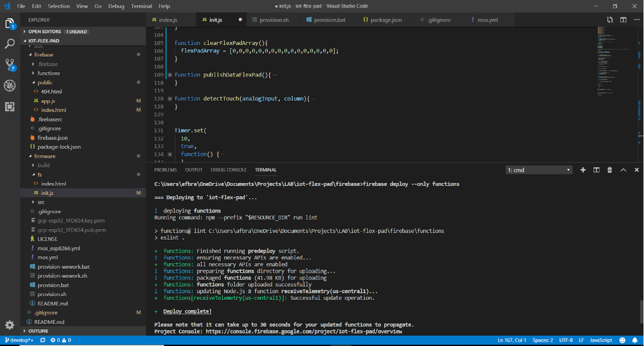Open errors and warnings in status bar

61,340
